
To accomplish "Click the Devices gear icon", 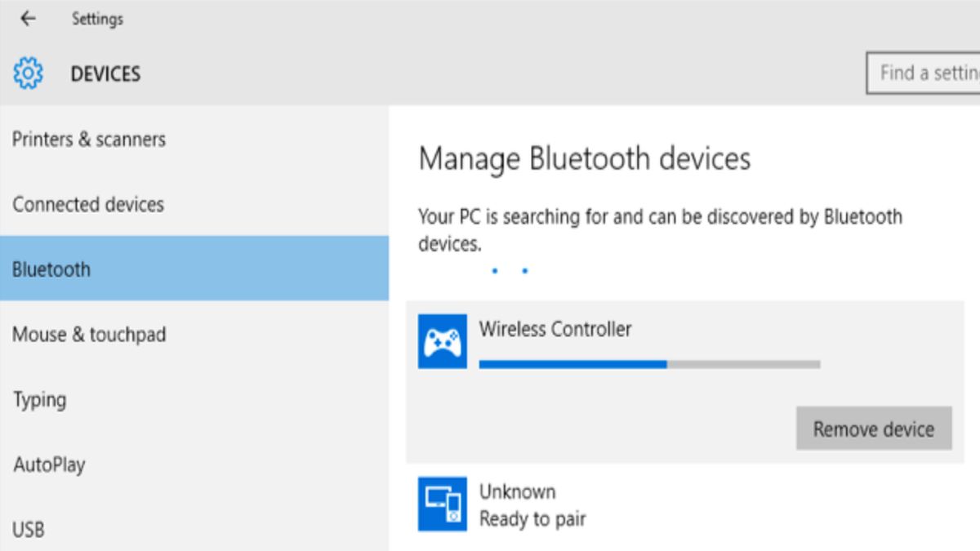I will (x=28, y=73).
